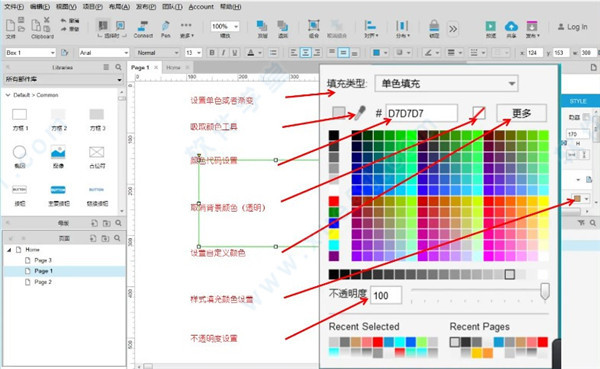Click the Group toolbar icon

[x=314, y=29]
